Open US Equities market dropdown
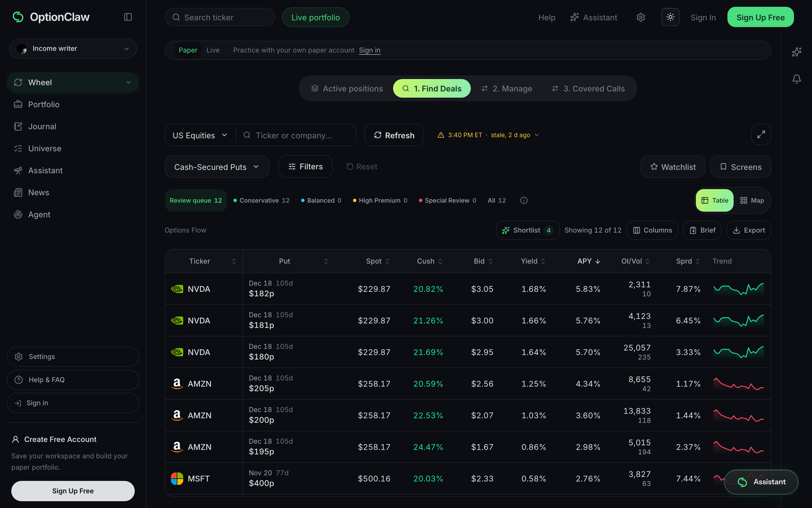 point(200,135)
